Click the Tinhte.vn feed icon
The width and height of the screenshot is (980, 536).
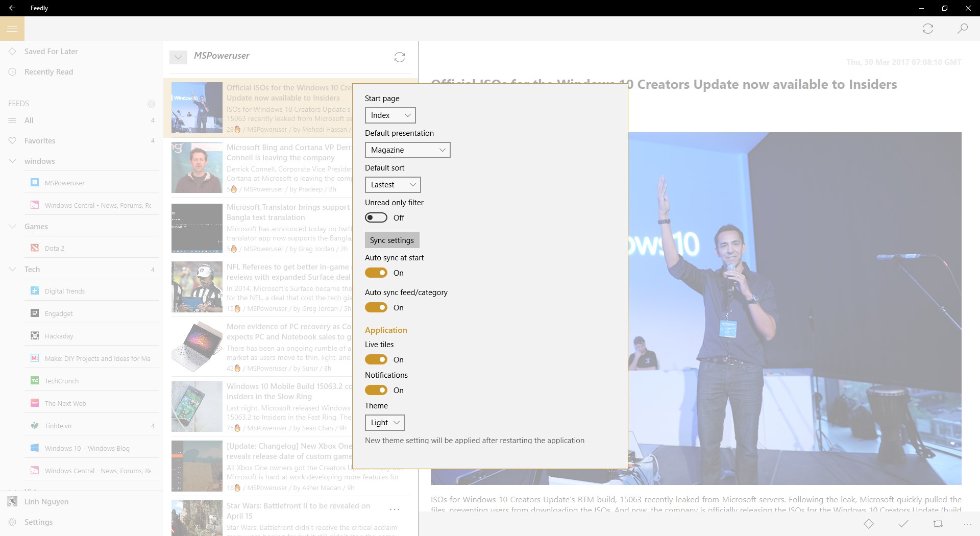coord(35,425)
